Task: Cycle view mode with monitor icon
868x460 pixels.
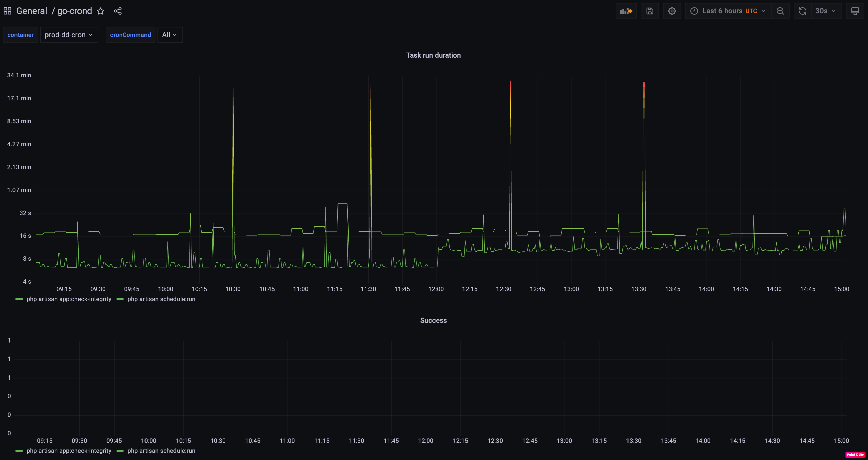Action: click(855, 11)
